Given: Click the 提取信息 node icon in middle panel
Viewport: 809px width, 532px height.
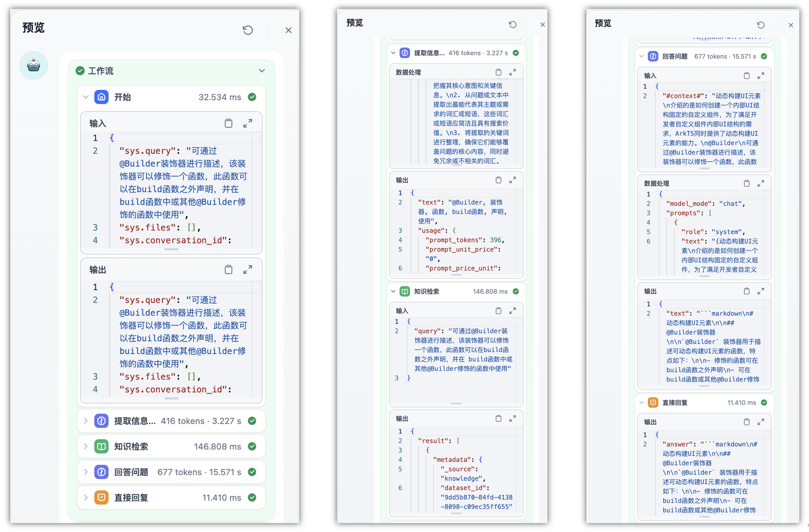Looking at the screenshot, I should point(404,53).
